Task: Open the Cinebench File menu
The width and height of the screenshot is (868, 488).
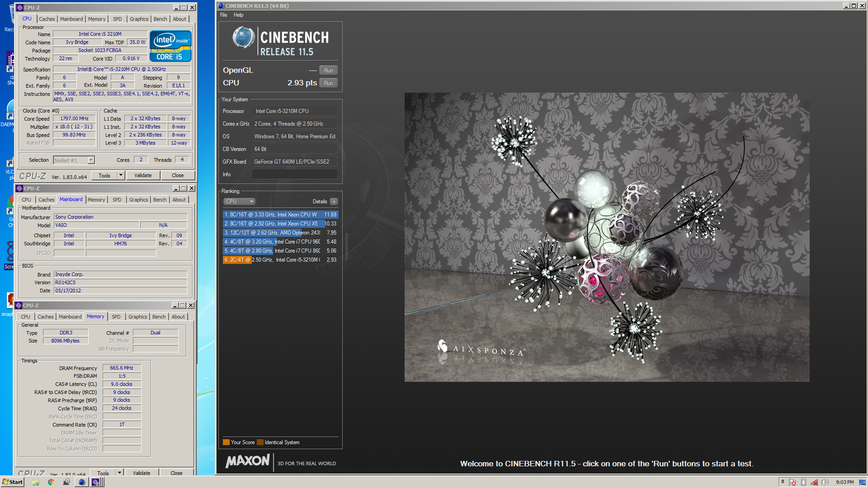Action: click(x=224, y=15)
